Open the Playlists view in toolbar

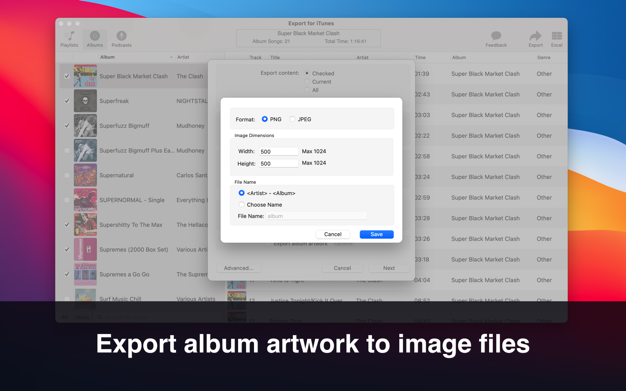(x=69, y=39)
